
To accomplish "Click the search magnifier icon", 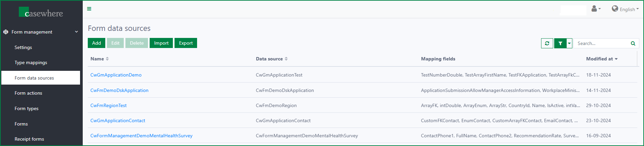I will coord(633,43).
